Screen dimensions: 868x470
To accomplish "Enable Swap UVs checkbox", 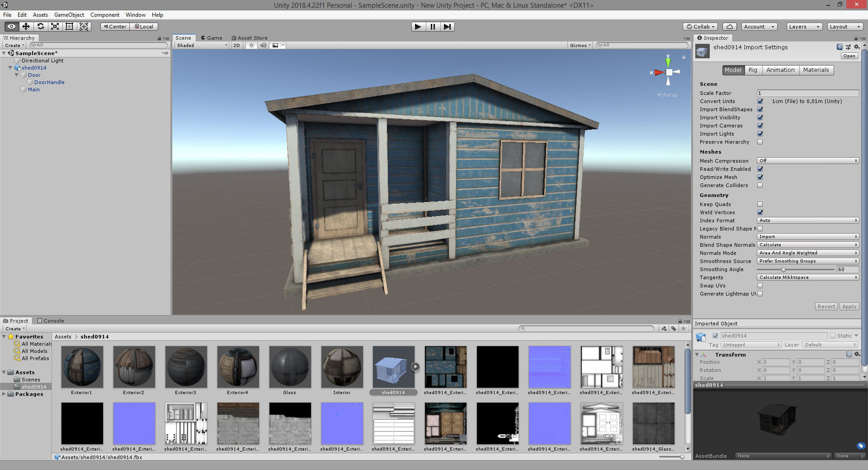I will click(x=760, y=286).
